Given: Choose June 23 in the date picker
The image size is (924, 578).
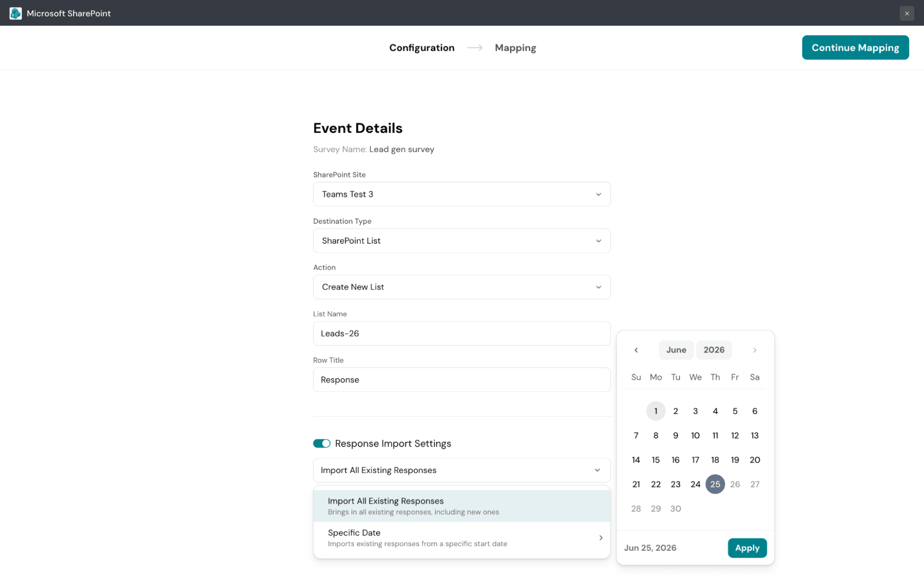Looking at the screenshot, I should point(675,484).
